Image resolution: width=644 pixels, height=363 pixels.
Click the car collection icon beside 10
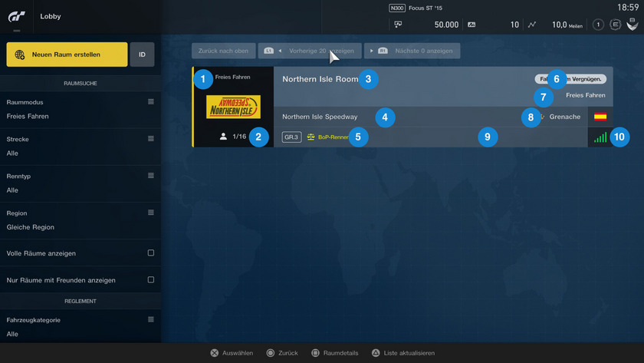(x=472, y=25)
